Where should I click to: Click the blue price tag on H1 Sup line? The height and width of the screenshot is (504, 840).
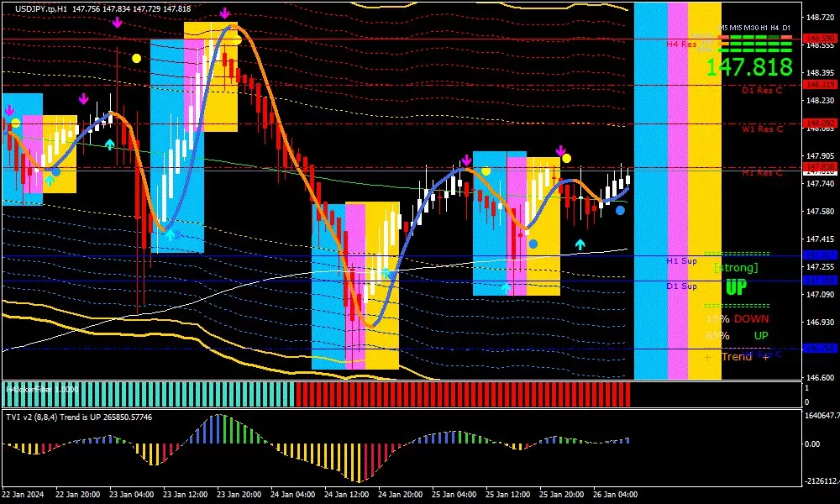pyautogui.click(x=820, y=255)
